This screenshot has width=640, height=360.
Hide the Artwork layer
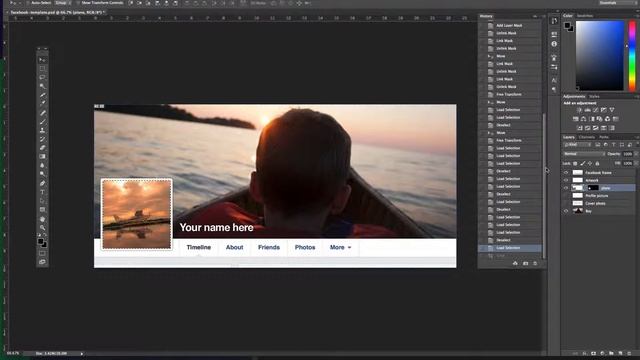tap(566, 180)
